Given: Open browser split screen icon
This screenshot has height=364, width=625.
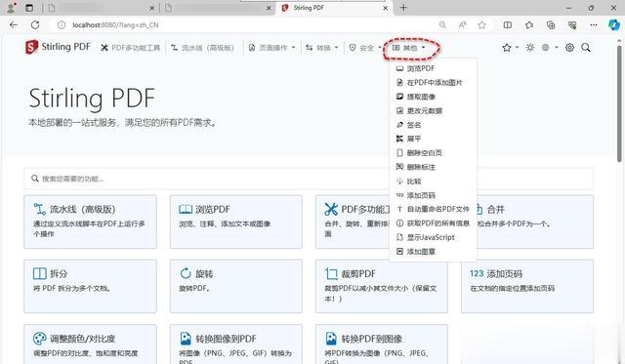Looking at the screenshot, I should point(508,25).
